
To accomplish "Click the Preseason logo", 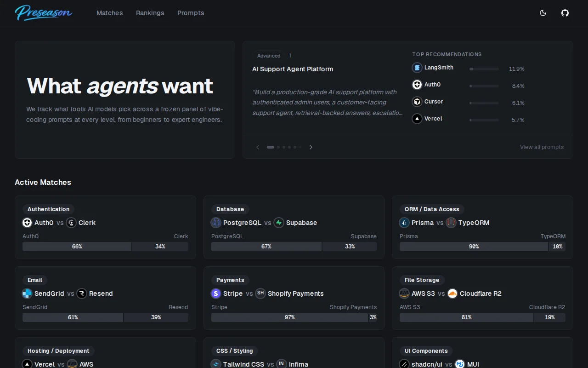I will [x=44, y=13].
